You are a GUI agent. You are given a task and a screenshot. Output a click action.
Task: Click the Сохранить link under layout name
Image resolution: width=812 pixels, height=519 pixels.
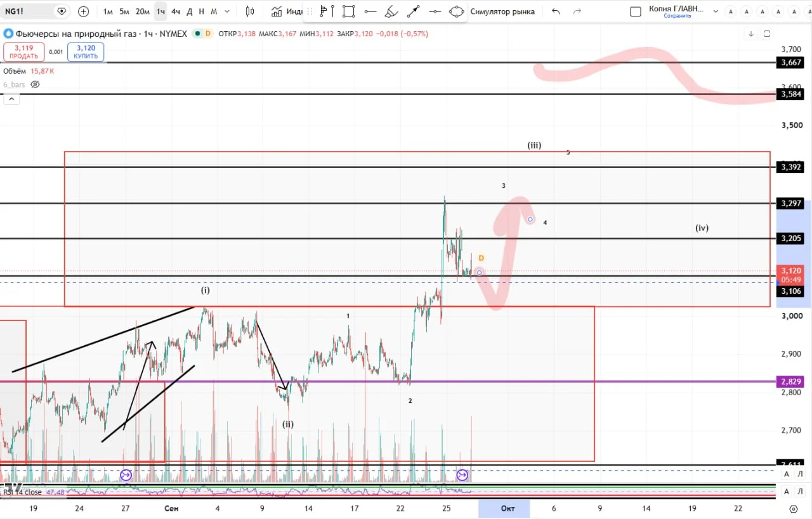[x=678, y=16]
